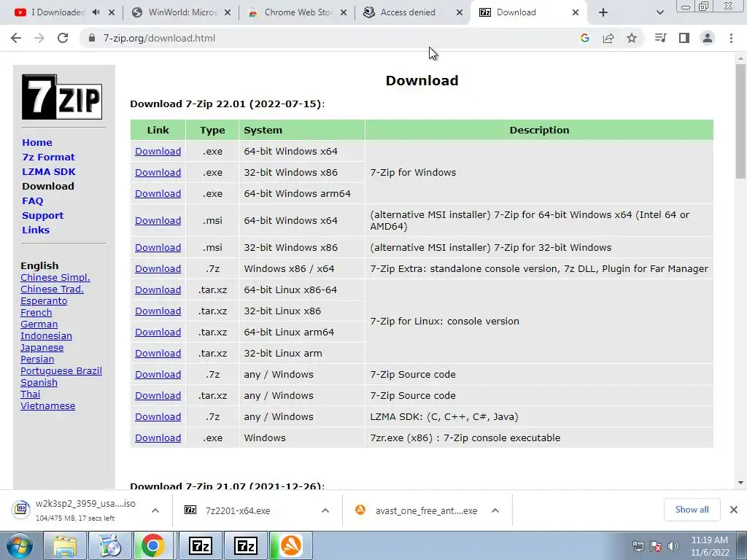Close the Access denied tab
Image resolution: width=747 pixels, height=560 pixels.
click(x=460, y=12)
